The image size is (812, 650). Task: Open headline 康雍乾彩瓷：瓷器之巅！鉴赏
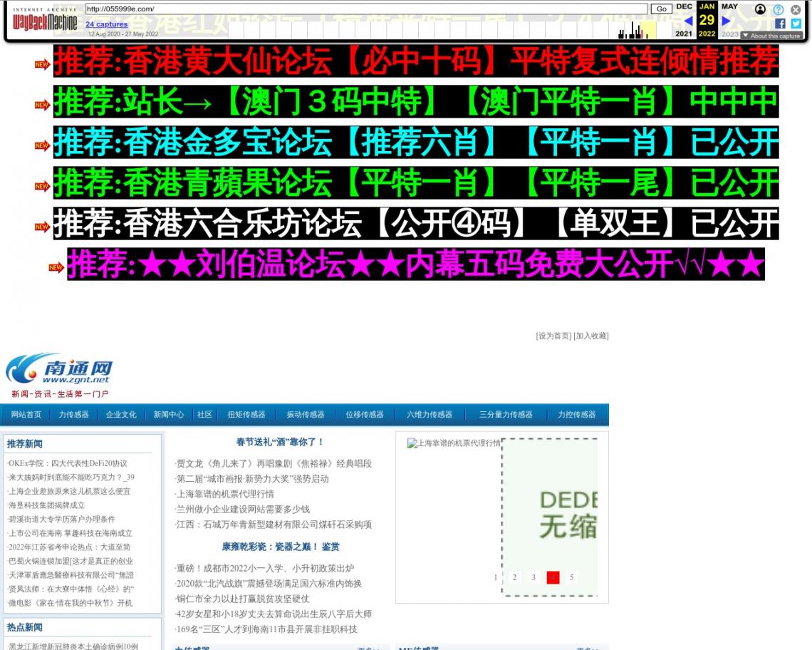tap(281, 547)
